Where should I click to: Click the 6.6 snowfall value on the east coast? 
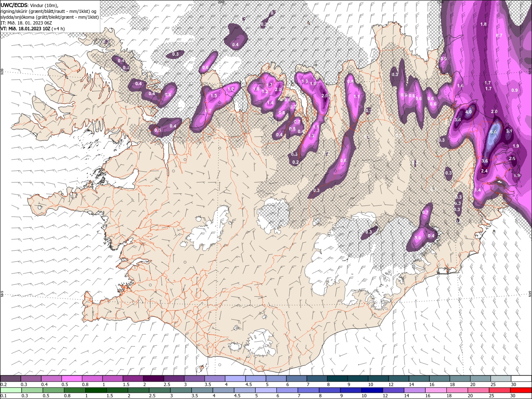494,132
